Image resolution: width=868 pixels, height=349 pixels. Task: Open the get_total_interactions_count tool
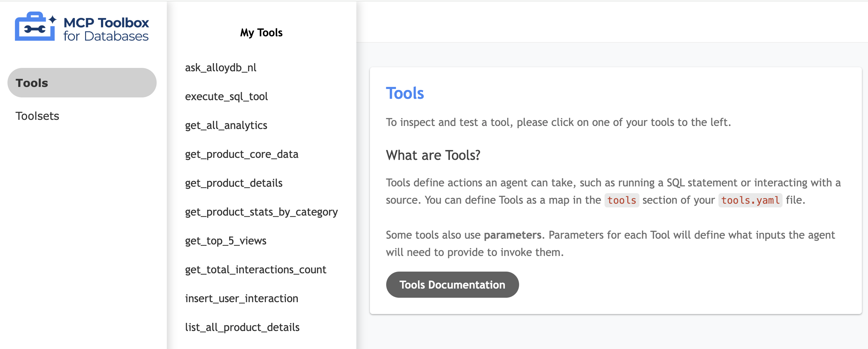point(256,270)
